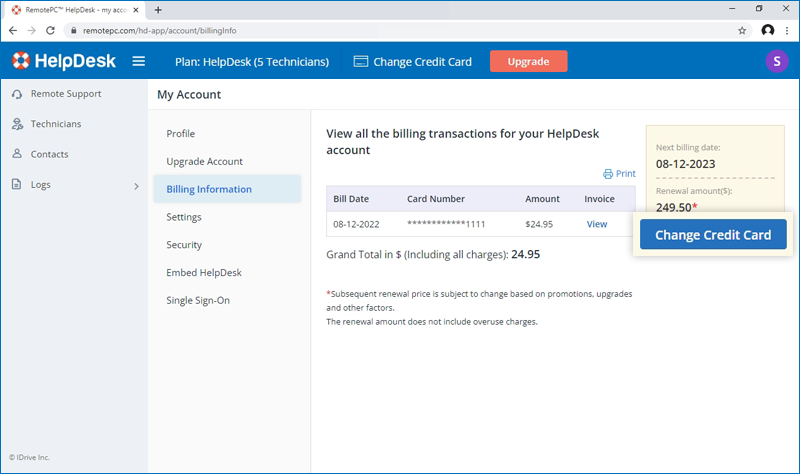Expand the Logs submenu chevron
This screenshot has width=800, height=474.
(136, 186)
